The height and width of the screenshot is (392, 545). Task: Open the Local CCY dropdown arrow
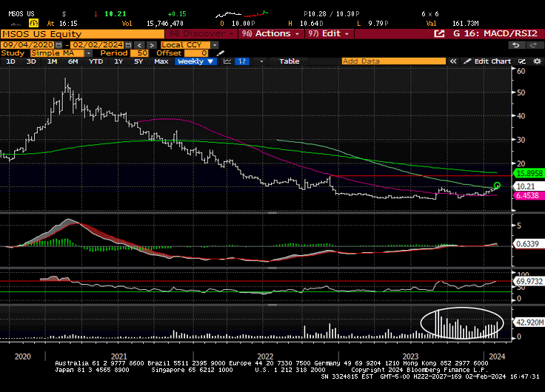(215, 45)
